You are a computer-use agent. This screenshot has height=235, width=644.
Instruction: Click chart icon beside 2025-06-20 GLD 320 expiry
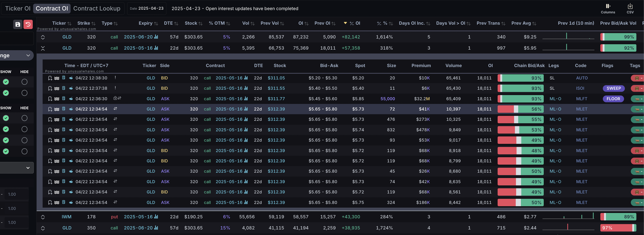click(156, 37)
